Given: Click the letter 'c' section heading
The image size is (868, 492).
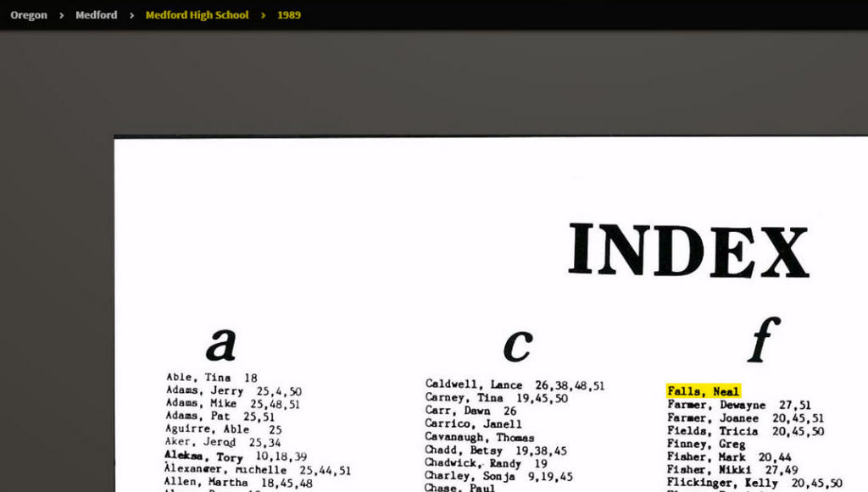Looking at the screenshot, I should (517, 343).
